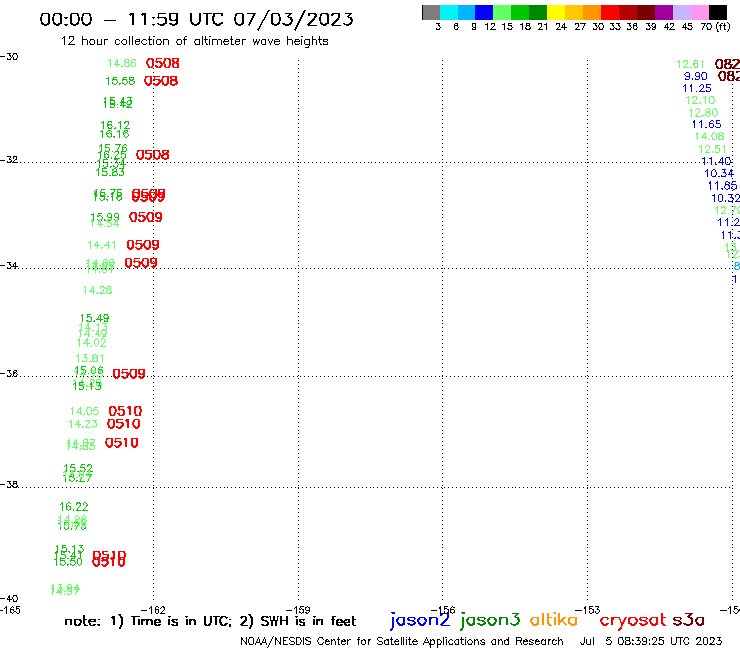
Task: Click the wave height value 12.51
Action: 713,150
